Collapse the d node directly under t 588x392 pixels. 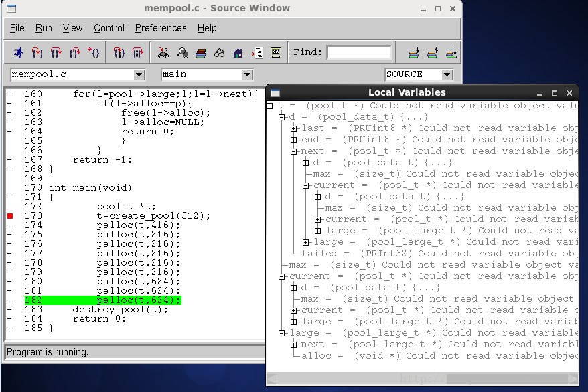pyautogui.click(x=282, y=117)
